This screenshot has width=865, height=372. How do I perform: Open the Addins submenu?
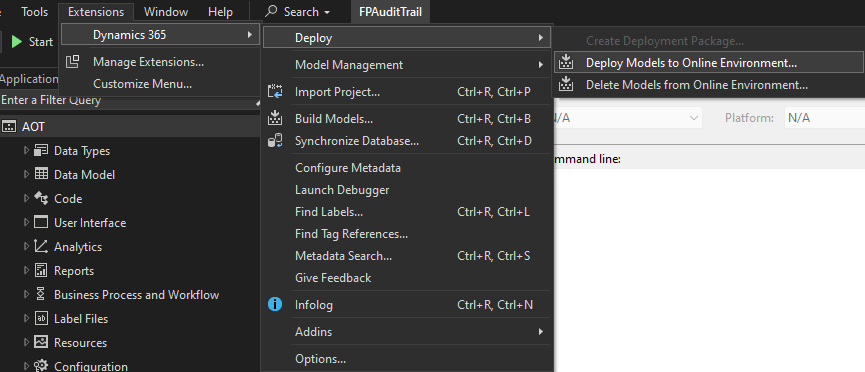(x=407, y=332)
